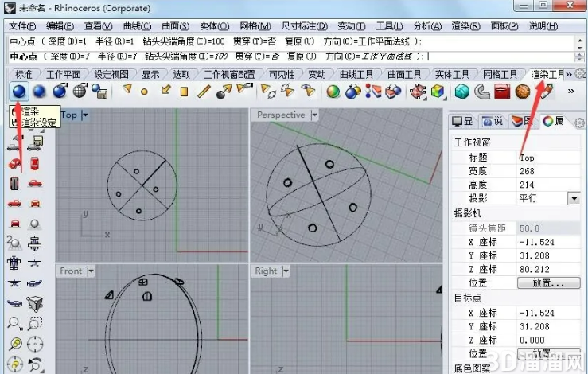
Task: Click 半径(R)=1 in the bold command prompt
Action: pos(118,56)
